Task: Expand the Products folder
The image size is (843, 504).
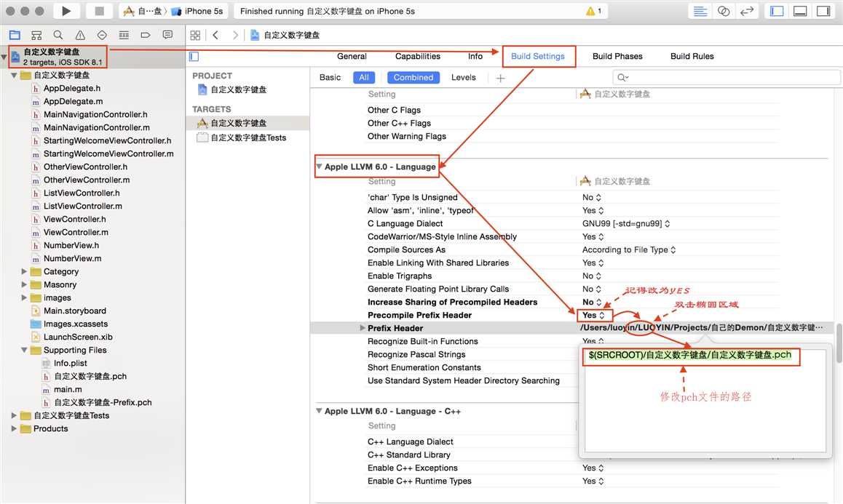Action: click(14, 428)
